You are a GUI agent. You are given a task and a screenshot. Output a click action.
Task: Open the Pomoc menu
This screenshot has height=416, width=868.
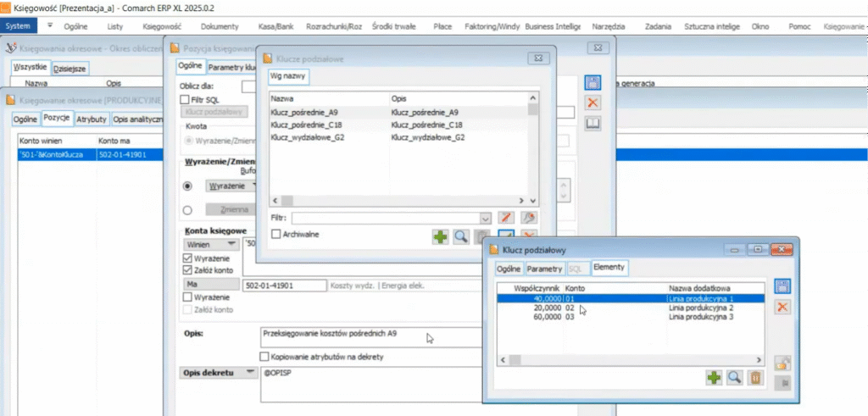799,26
